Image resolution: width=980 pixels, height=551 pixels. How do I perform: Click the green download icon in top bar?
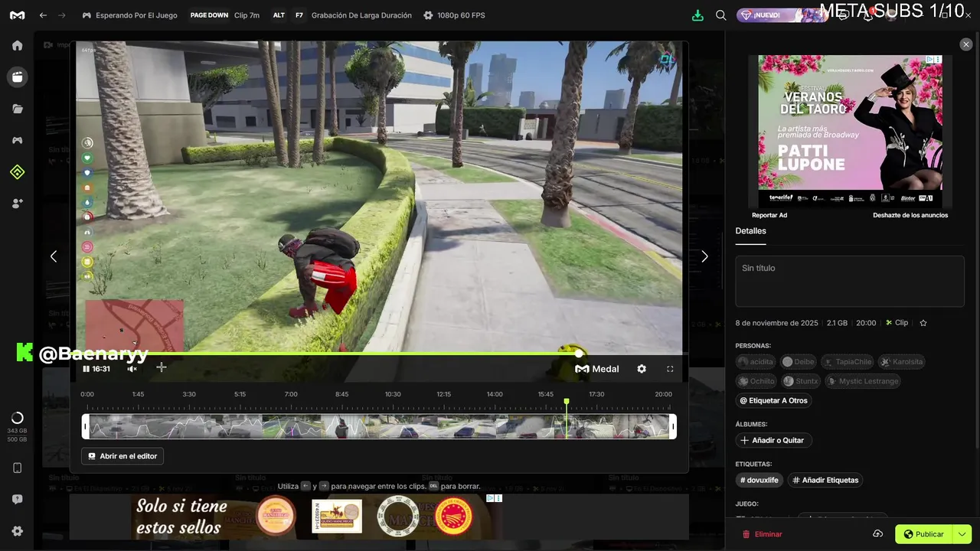pos(697,15)
